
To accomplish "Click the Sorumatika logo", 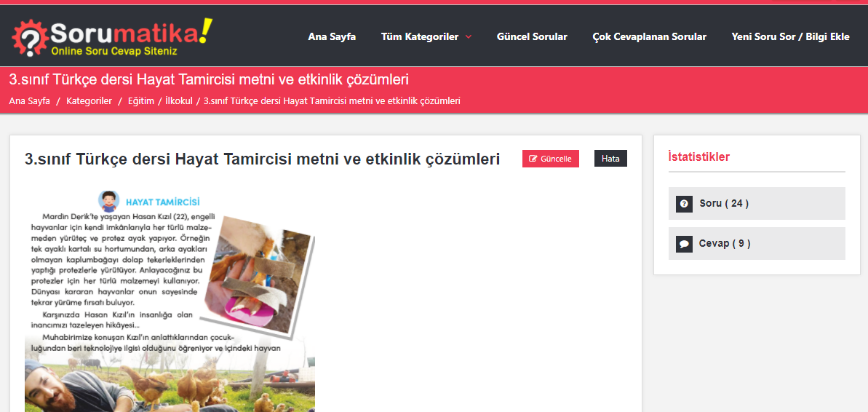I will pyautogui.click(x=113, y=37).
